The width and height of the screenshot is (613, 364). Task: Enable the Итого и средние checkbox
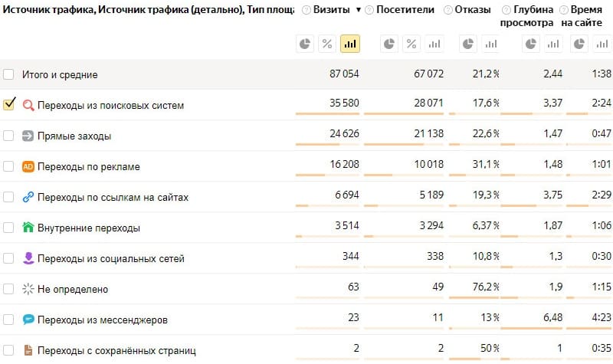8,74
